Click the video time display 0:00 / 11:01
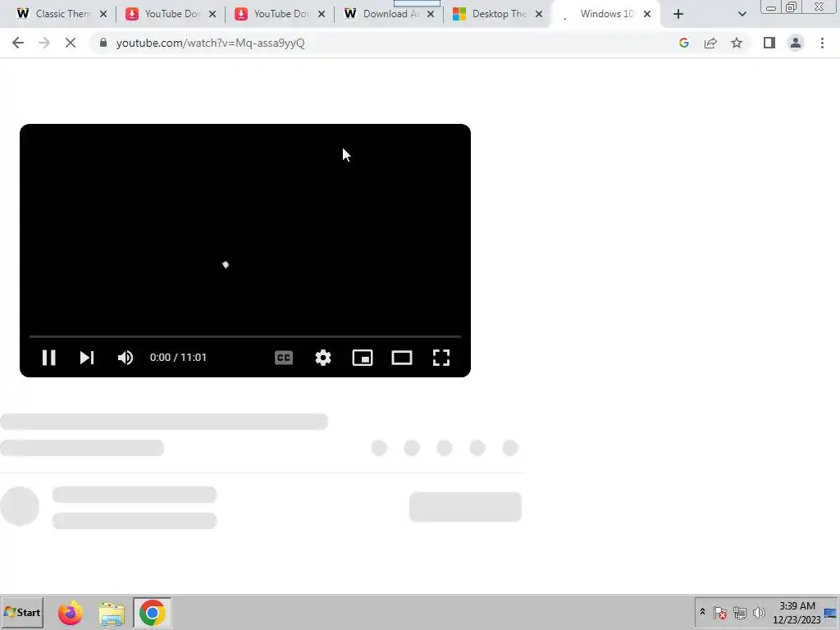Screen dimensions: 840x630 click(178, 358)
